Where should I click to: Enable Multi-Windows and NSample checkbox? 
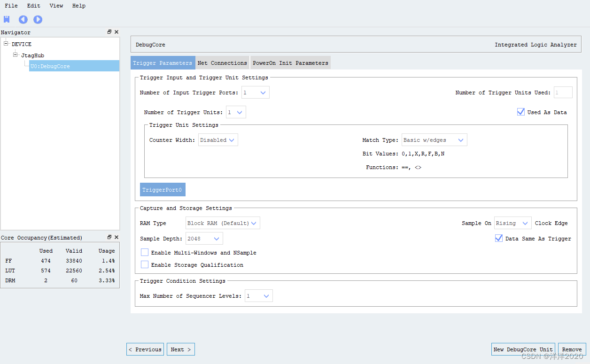pyautogui.click(x=145, y=252)
